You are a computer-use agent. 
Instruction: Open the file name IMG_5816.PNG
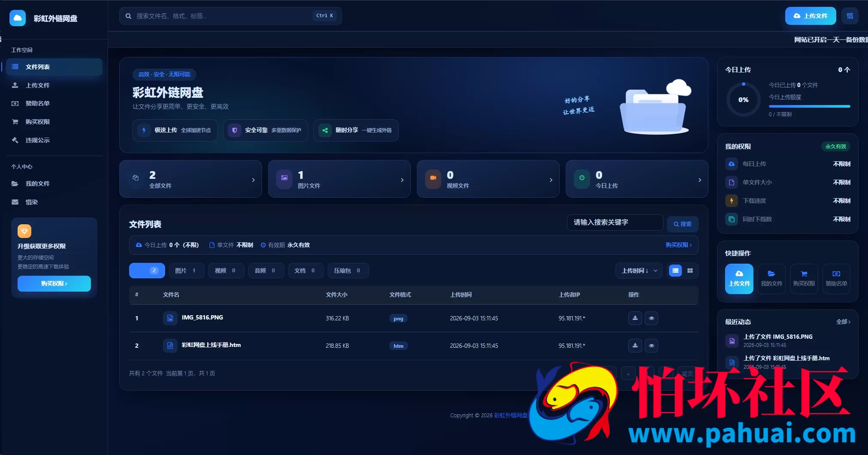point(202,318)
